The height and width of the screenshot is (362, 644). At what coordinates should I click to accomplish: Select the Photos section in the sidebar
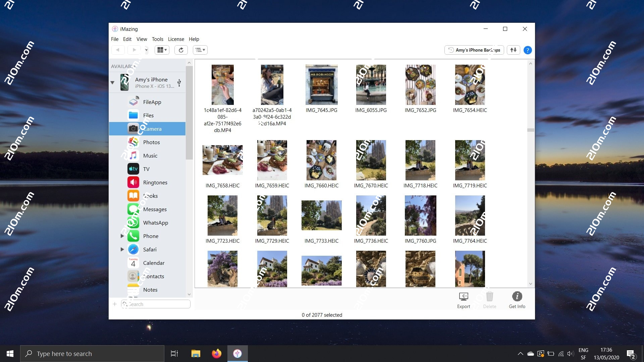(x=151, y=142)
